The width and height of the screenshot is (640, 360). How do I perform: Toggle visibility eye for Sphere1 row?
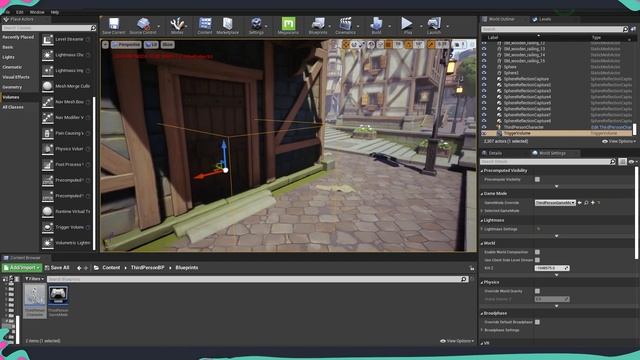tap(484, 73)
